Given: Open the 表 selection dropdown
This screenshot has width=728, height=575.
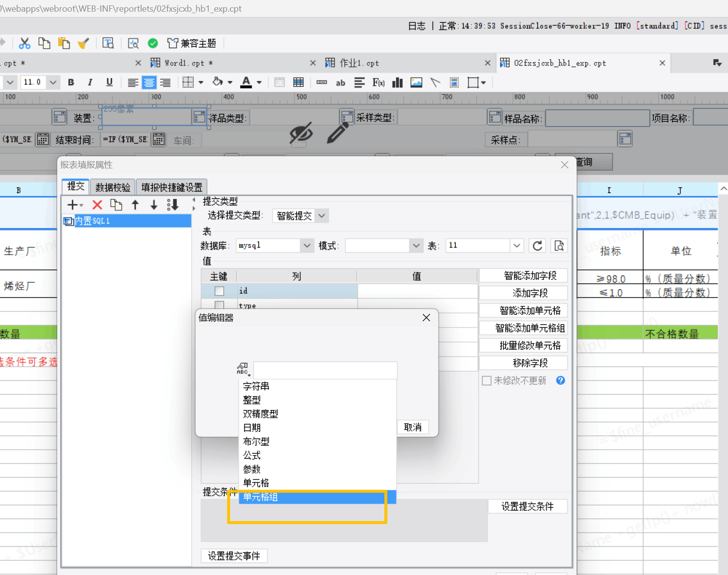Looking at the screenshot, I should 516,246.
